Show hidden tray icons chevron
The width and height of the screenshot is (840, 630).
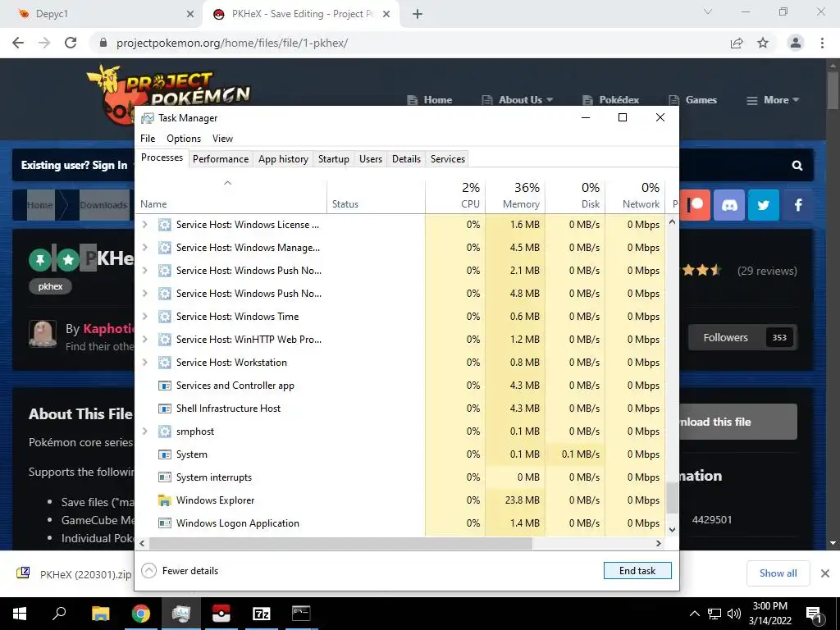(694, 614)
